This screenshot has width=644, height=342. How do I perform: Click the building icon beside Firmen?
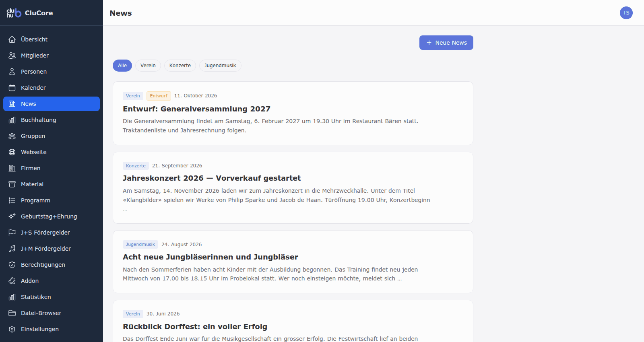[12, 168]
